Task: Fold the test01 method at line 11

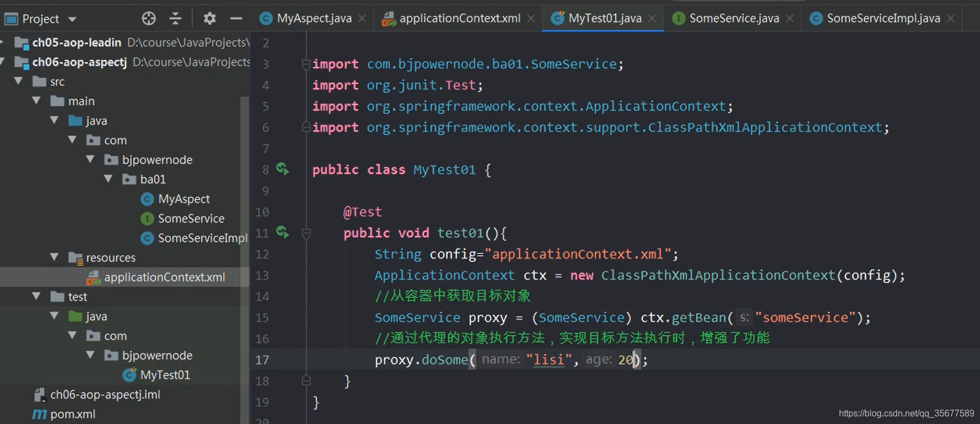Action: pos(306,233)
